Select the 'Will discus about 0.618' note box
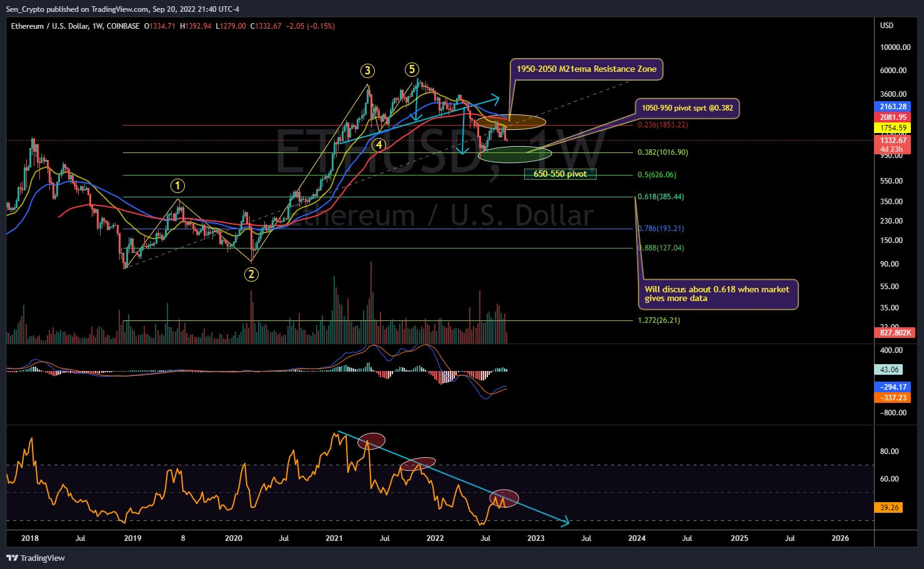 pos(717,294)
